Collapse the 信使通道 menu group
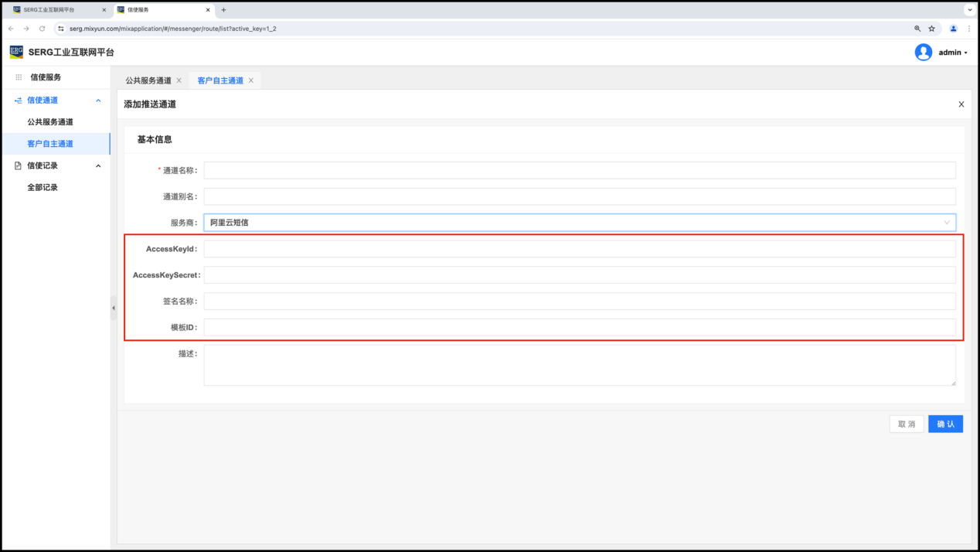Image resolution: width=980 pixels, height=552 pixels. pyautogui.click(x=98, y=101)
